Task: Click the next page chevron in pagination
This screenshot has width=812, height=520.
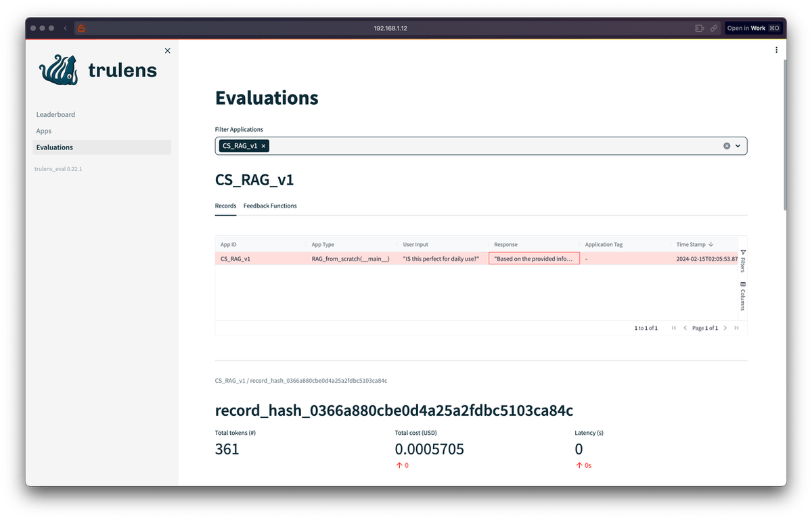Action: (x=725, y=327)
